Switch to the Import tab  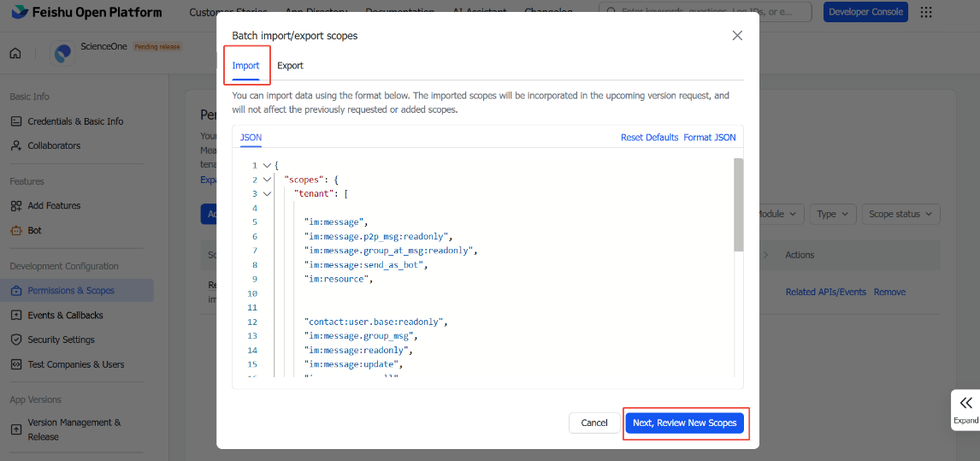click(x=245, y=65)
